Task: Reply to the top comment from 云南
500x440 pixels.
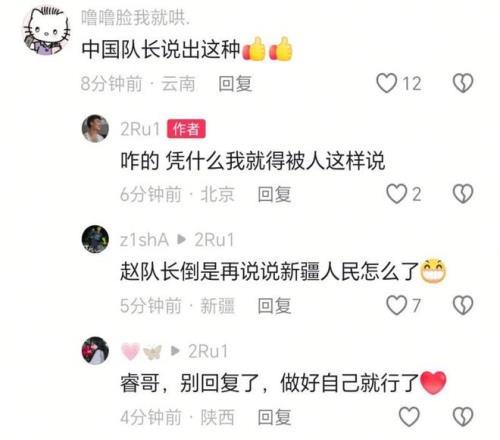Action: click(235, 83)
